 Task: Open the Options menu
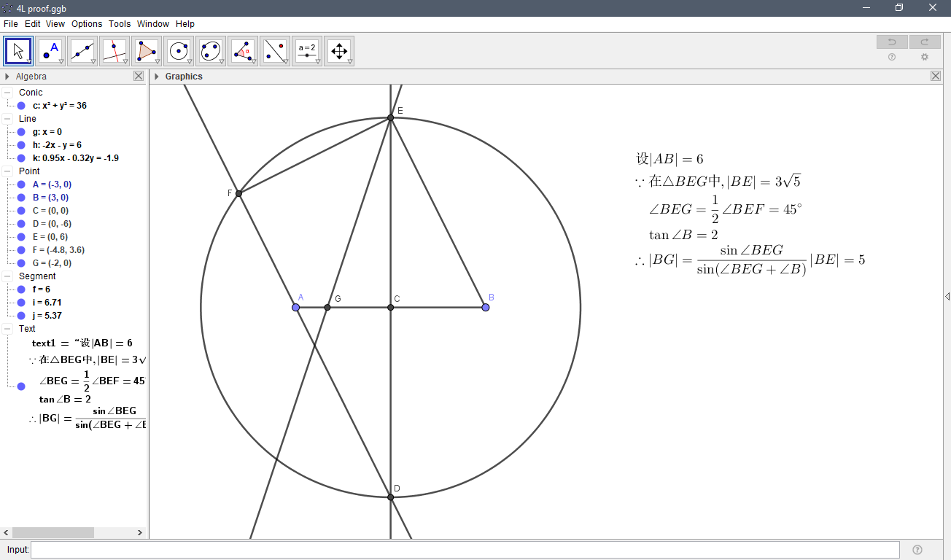(86, 23)
